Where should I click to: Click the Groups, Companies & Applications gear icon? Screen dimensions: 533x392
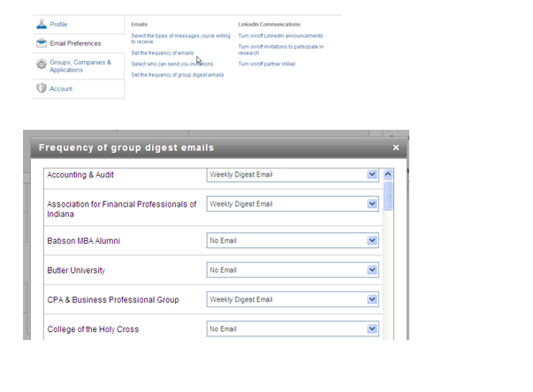42,65
